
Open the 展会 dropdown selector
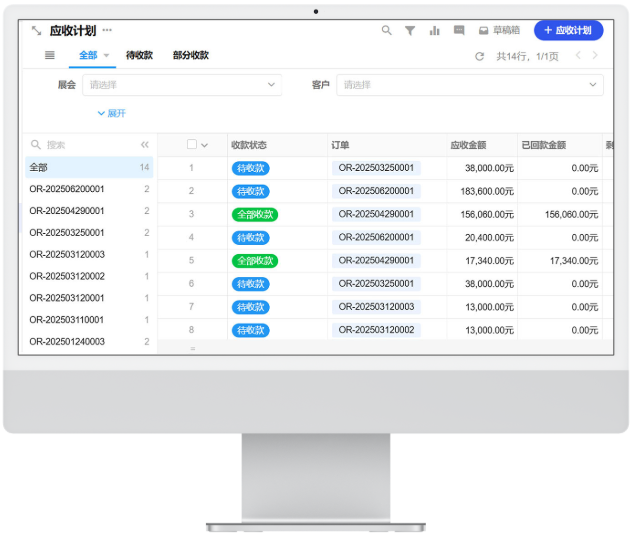(x=181, y=85)
